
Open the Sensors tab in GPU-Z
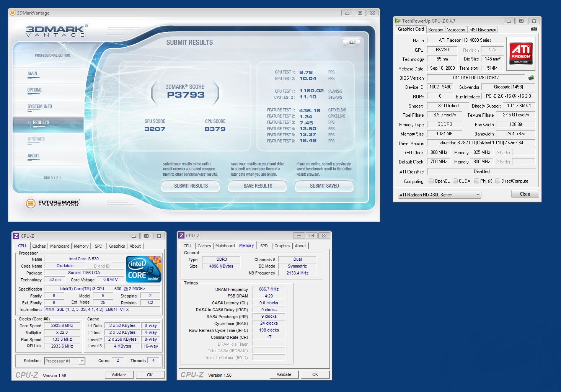[435, 29]
